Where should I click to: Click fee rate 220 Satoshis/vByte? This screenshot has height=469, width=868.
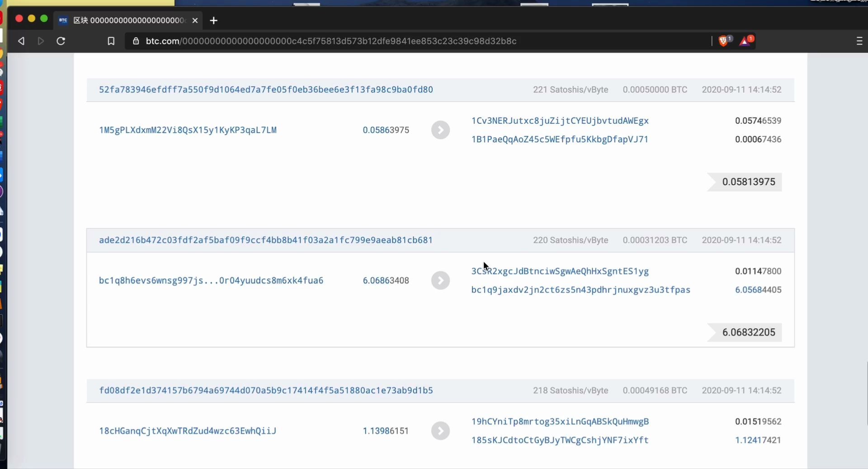tap(571, 240)
